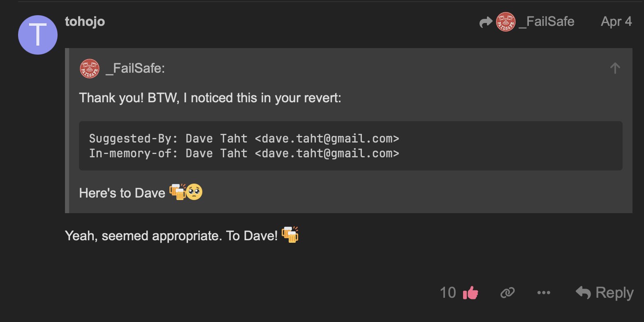Click the Apr 4 post date

(x=616, y=22)
